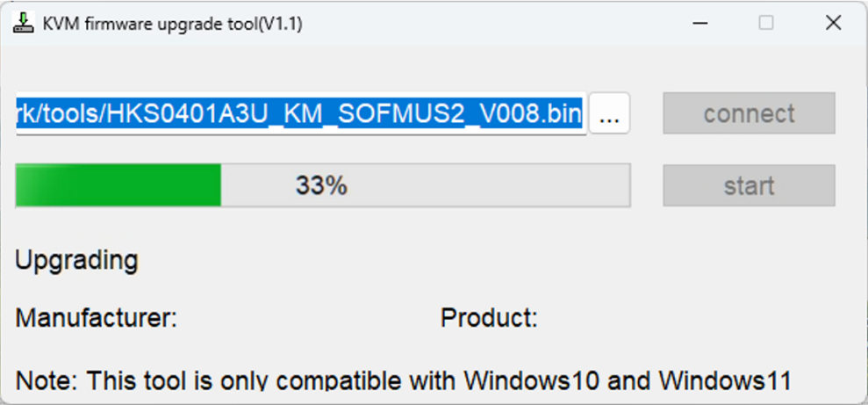
Task: Open the file browser with the ellipsis button
Action: tap(609, 113)
